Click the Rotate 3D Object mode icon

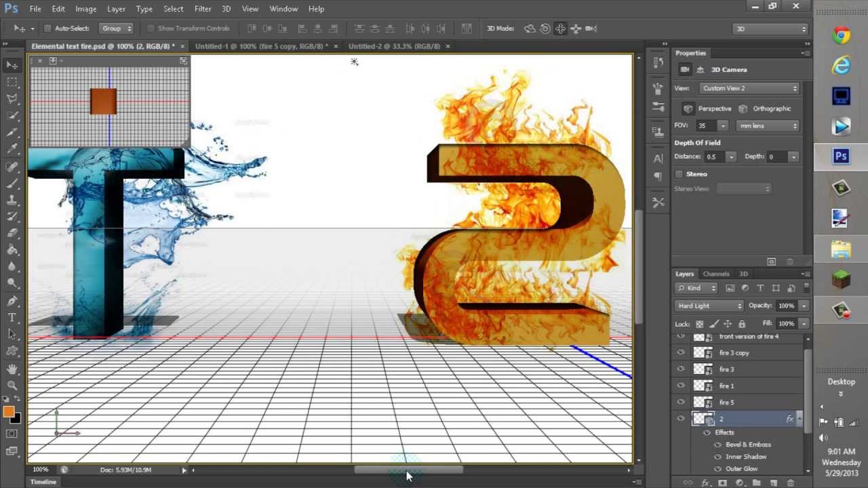pyautogui.click(x=530, y=28)
